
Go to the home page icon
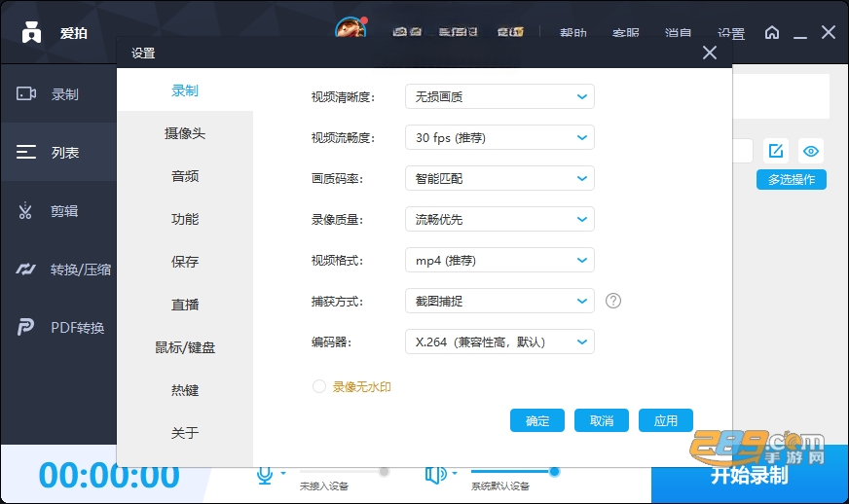pyautogui.click(x=772, y=32)
